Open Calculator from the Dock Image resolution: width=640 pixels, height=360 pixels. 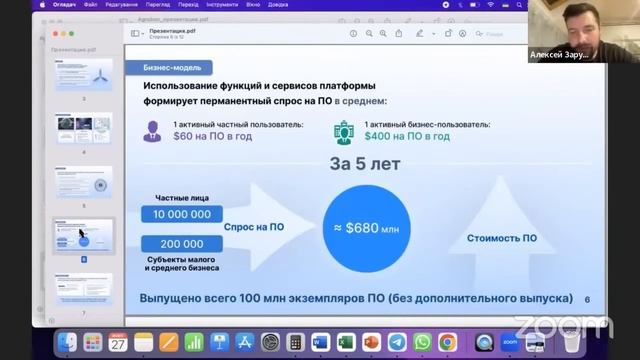point(296,342)
